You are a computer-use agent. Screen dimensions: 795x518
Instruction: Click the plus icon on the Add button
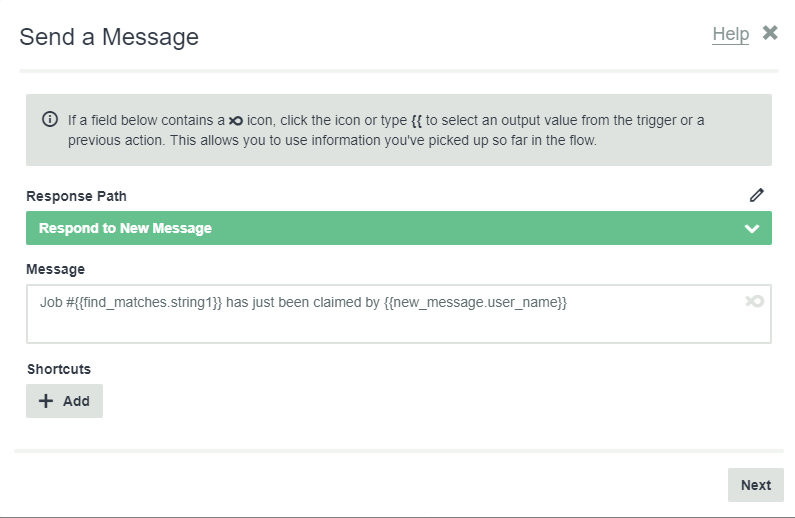[45, 401]
